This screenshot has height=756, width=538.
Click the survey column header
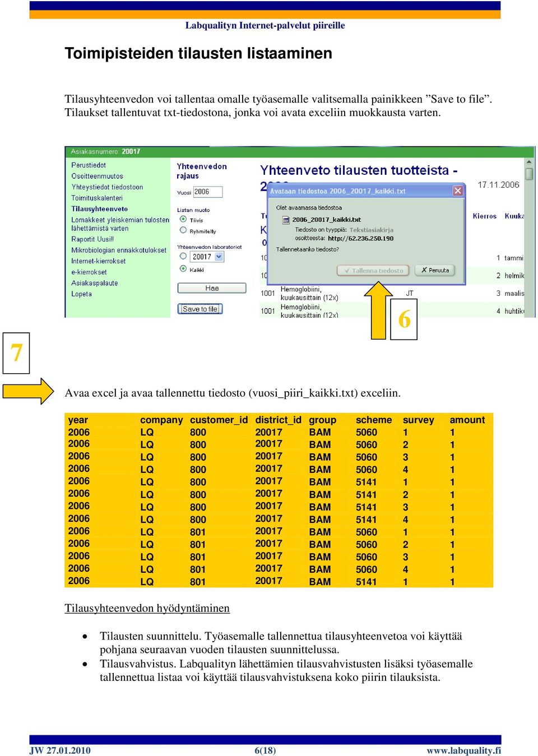pos(418,420)
